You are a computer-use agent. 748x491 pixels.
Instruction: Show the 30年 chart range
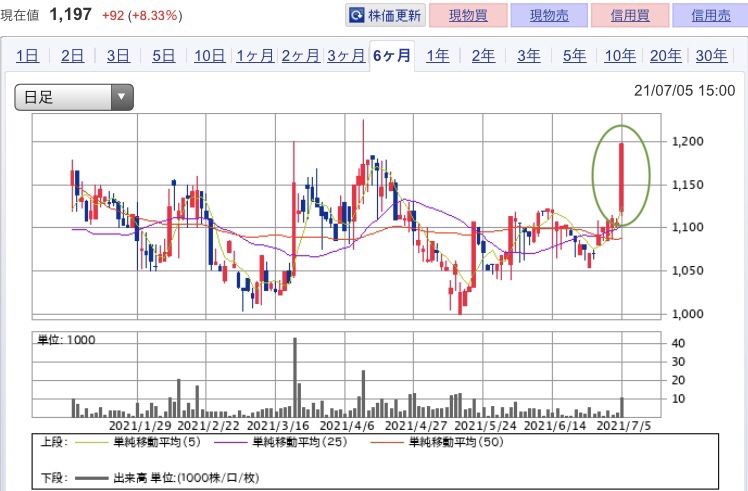[711, 56]
